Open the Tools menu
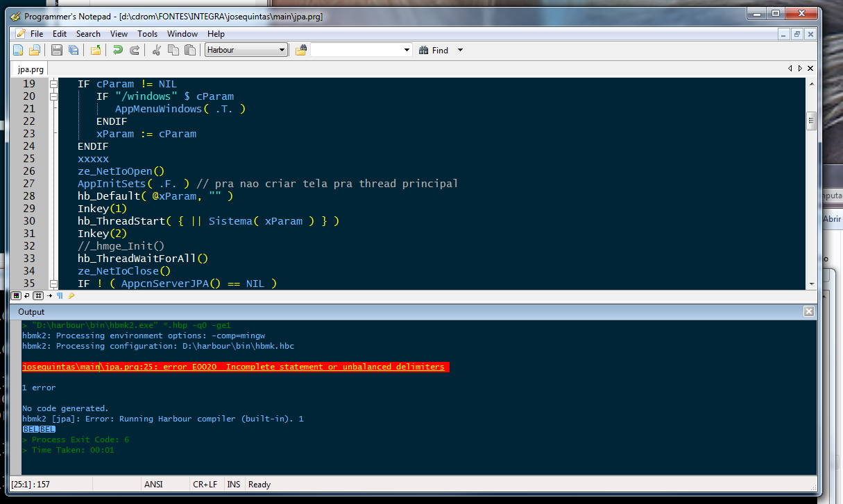The width and height of the screenshot is (843, 504). pyautogui.click(x=147, y=33)
